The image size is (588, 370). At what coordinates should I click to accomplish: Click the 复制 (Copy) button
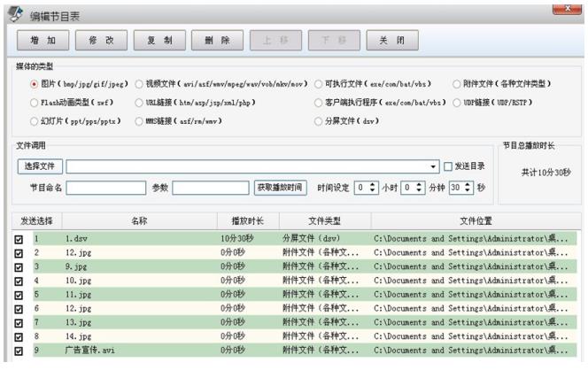159,41
